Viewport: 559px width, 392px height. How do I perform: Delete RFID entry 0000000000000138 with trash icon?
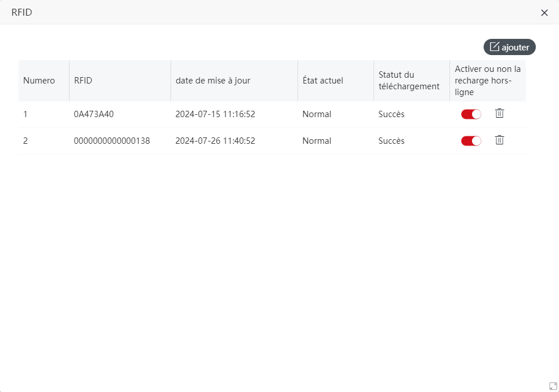(499, 140)
